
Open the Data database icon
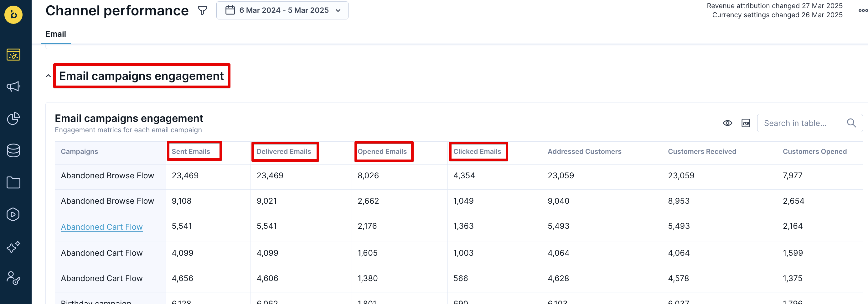(13, 150)
